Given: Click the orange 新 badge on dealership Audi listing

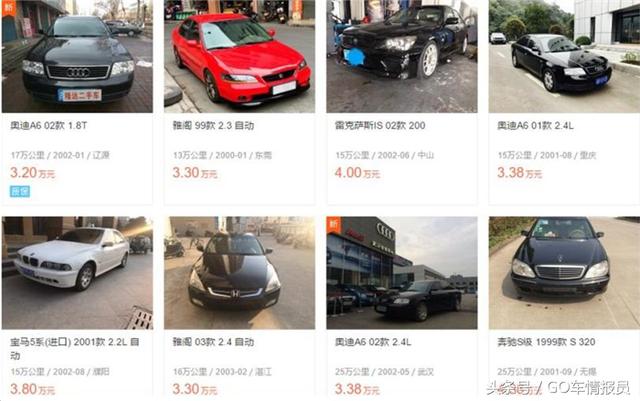Looking at the screenshot, I should coord(333,224).
